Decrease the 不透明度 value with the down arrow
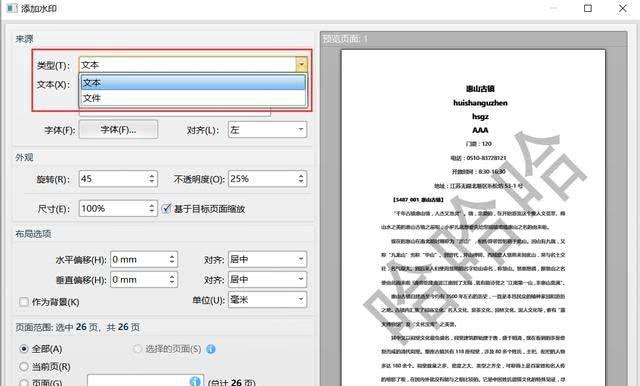The image size is (640, 386). pos(301,182)
